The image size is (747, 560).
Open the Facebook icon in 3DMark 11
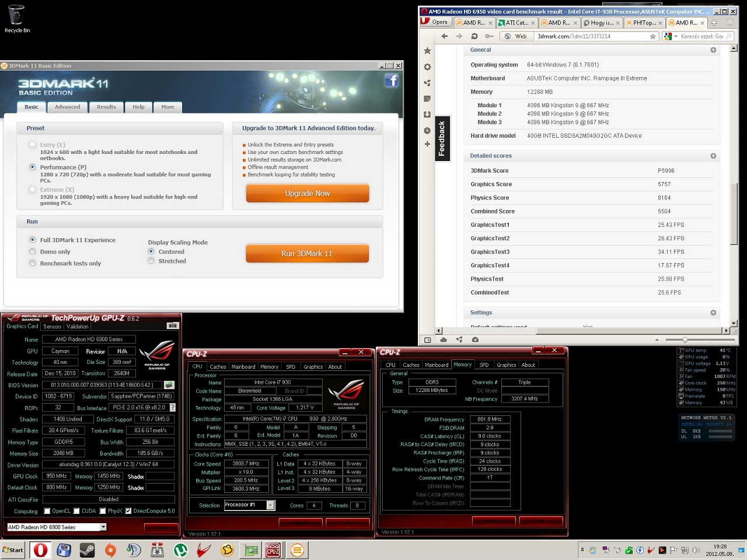pos(392,80)
